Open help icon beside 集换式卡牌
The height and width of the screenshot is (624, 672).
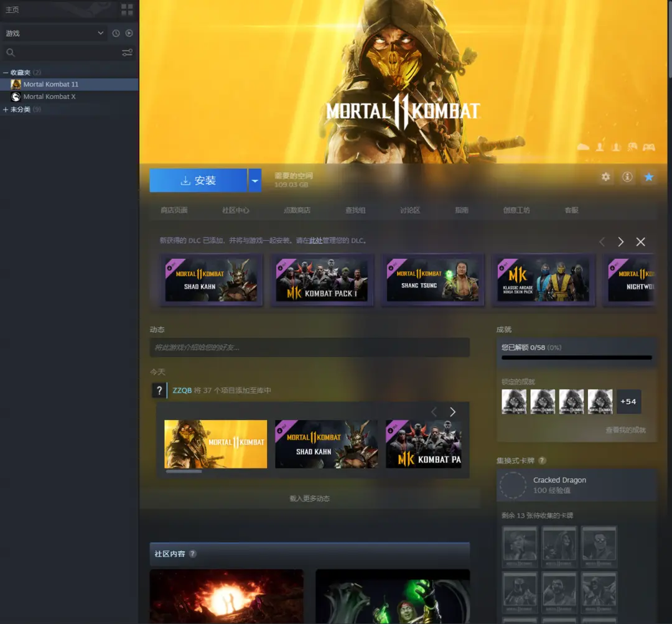542,461
